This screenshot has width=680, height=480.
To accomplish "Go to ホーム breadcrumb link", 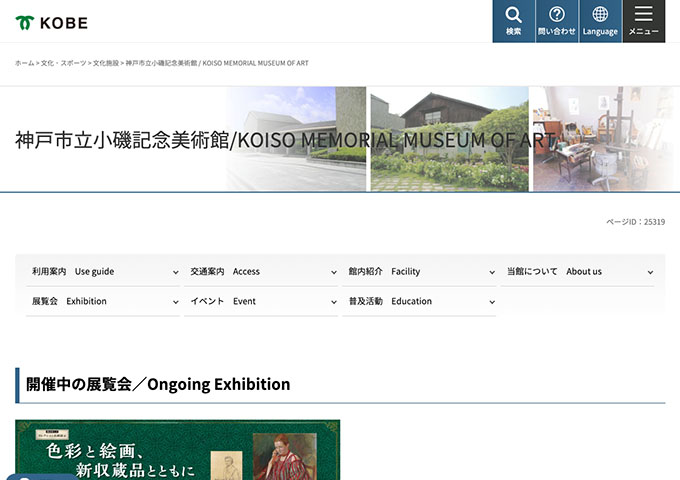I will tap(25, 63).
